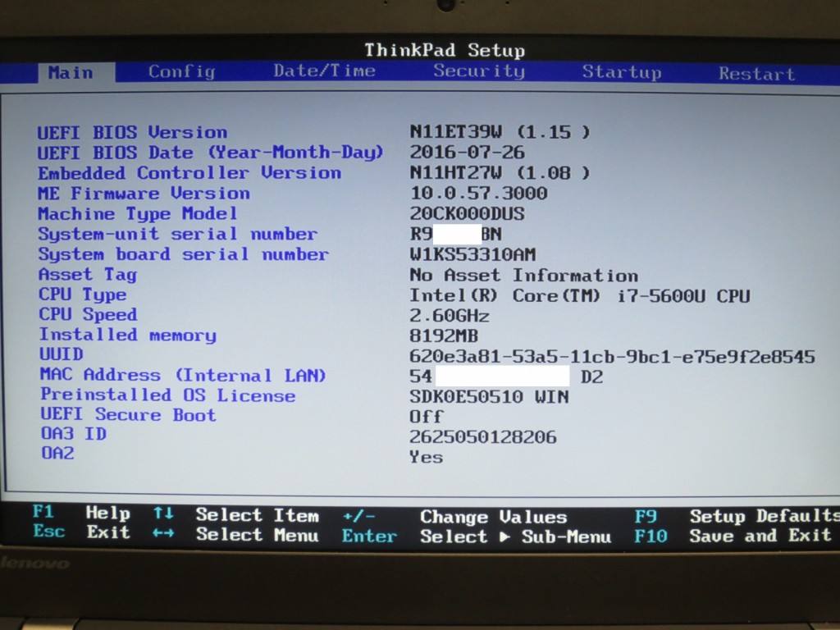840x630 pixels.
Task: Click the up/down arrows Select Item hint
Action: tap(235, 515)
